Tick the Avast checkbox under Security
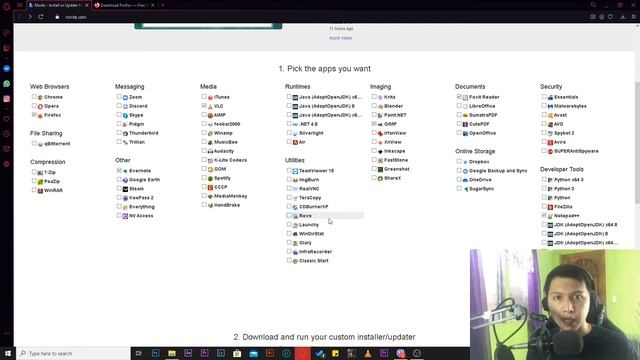Screen dimensions: 640x360 544,115
